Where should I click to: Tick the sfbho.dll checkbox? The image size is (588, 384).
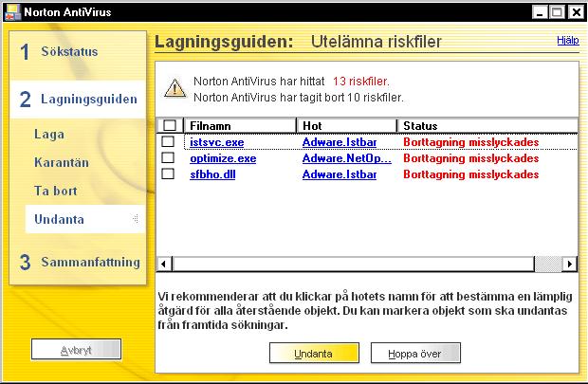coord(168,174)
